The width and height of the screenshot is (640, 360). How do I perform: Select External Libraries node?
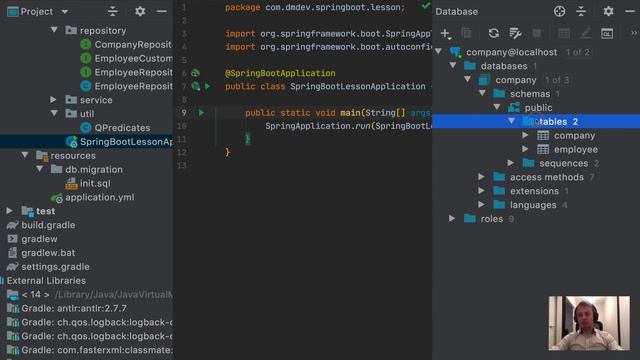46,280
